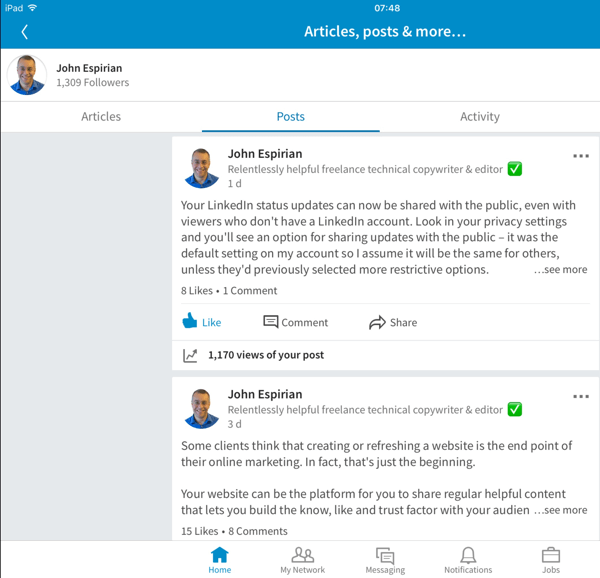The image size is (600, 578).
Task: Click the 'Articles, posts & more…' title
Action: pyautogui.click(x=385, y=31)
